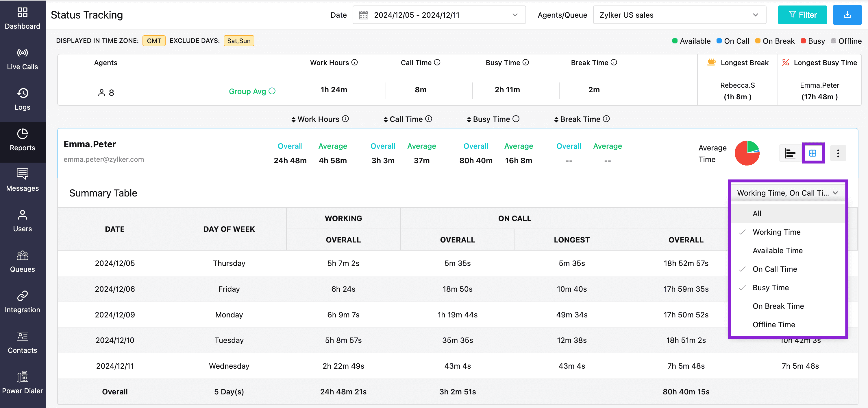Check the Available Time option
868x408 pixels.
777,251
